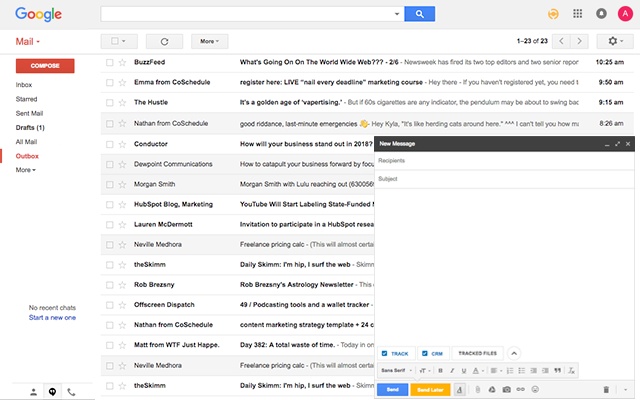Apply bold formatting in compose
This screenshot has width=640, height=400.
pos(440,371)
